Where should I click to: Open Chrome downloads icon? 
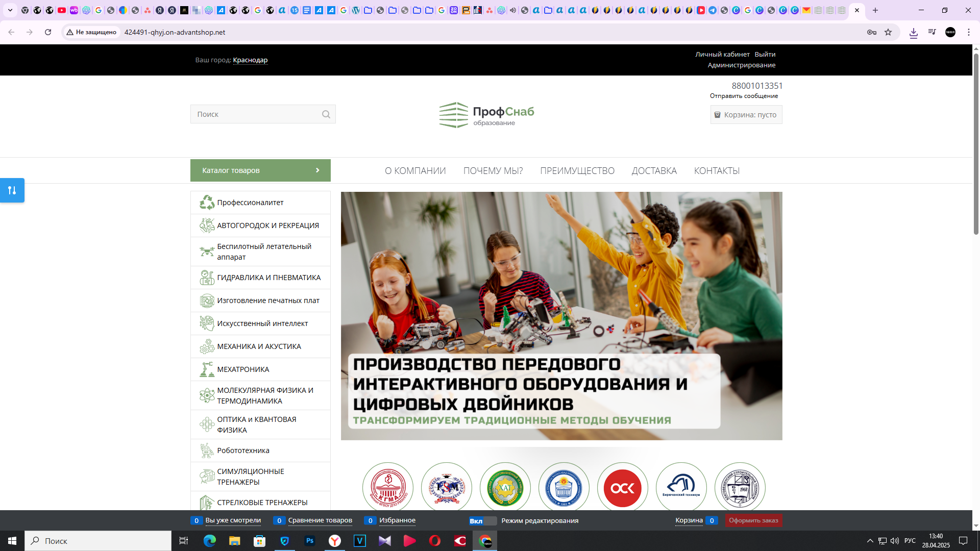coord(914,32)
